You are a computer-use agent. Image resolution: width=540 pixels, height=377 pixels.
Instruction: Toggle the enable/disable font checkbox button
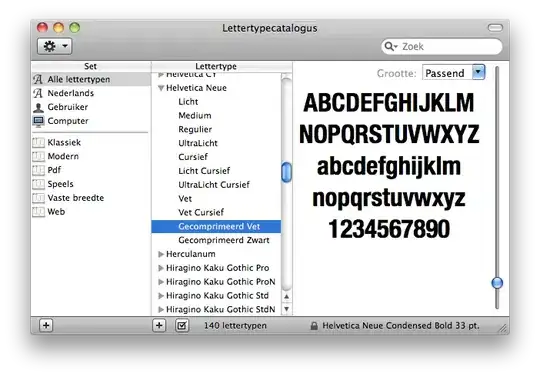[182, 325]
